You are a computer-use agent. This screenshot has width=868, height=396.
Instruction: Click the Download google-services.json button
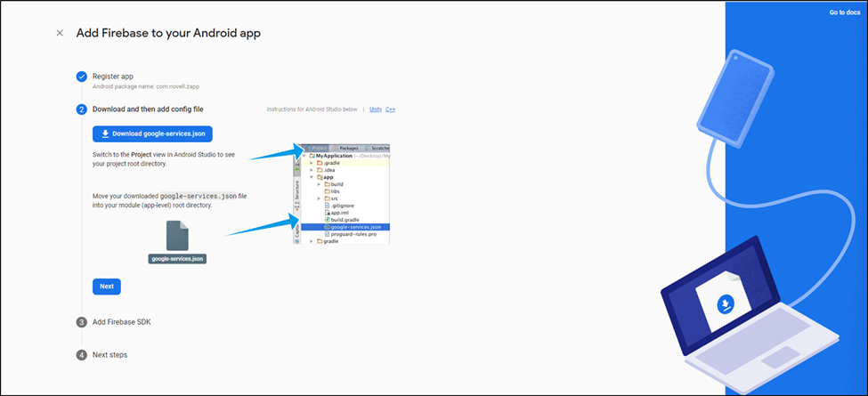pyautogui.click(x=152, y=133)
